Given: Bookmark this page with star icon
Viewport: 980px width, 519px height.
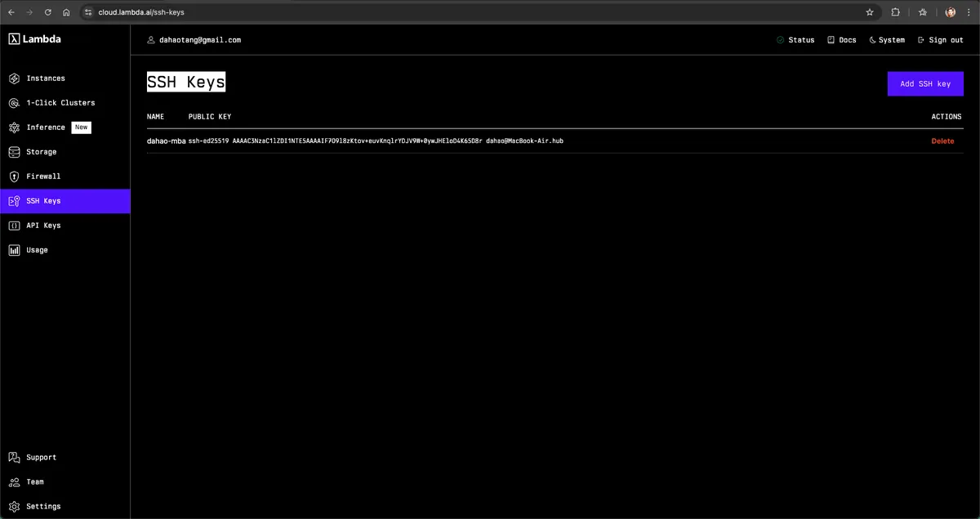Looking at the screenshot, I should (870, 12).
